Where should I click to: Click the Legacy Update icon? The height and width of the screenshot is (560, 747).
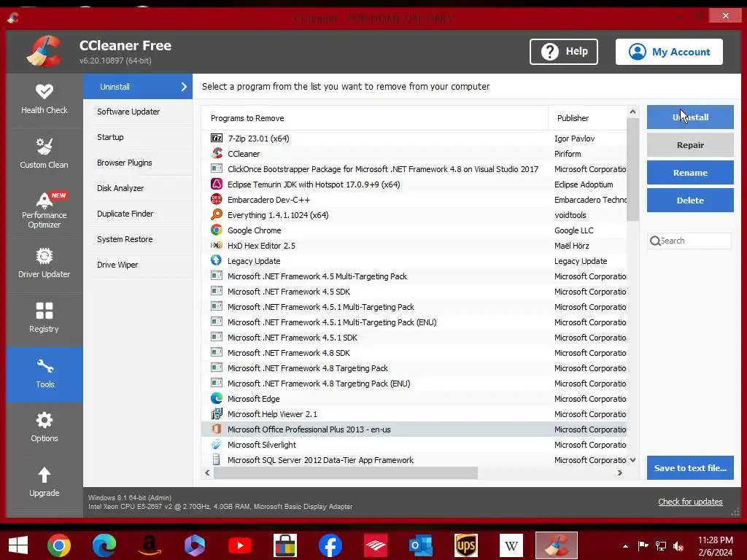[x=216, y=260]
